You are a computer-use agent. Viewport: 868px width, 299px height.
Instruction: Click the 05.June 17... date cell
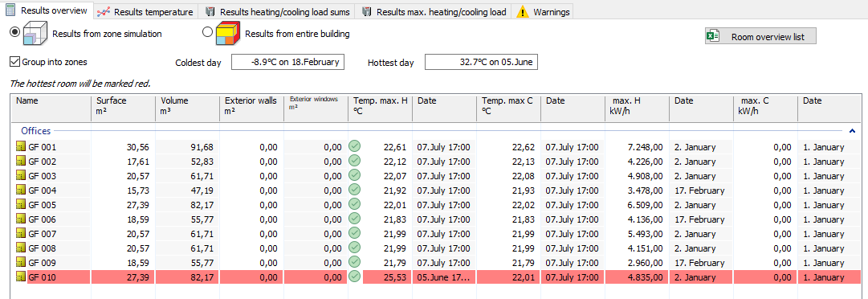[443, 276]
